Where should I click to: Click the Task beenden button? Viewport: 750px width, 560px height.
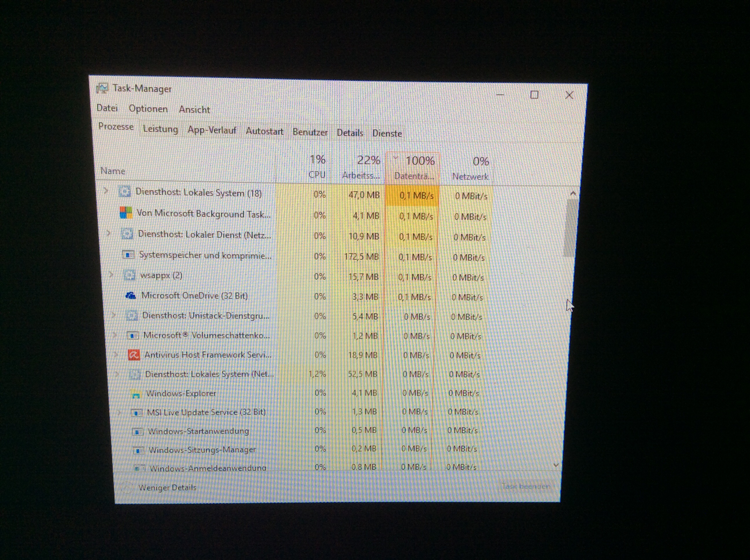pyautogui.click(x=526, y=487)
